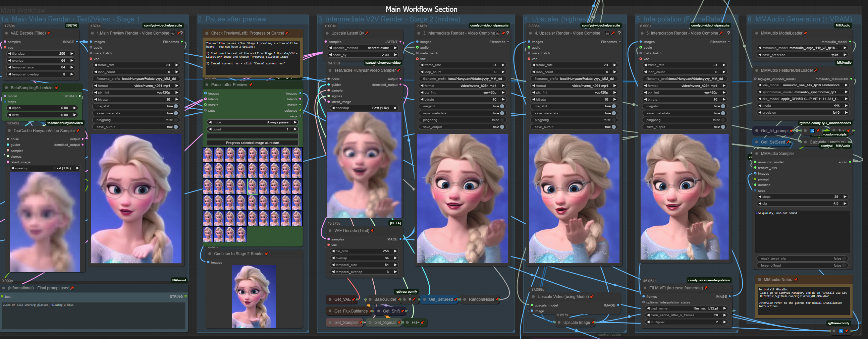Click the pin icon on Upscale Latent By node

[367, 33]
